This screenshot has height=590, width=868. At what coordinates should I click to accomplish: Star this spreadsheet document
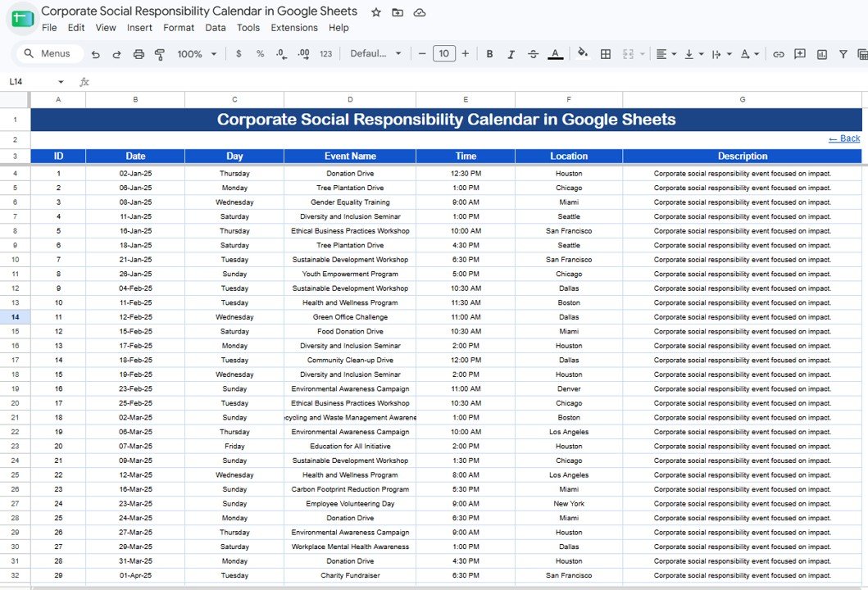point(376,12)
